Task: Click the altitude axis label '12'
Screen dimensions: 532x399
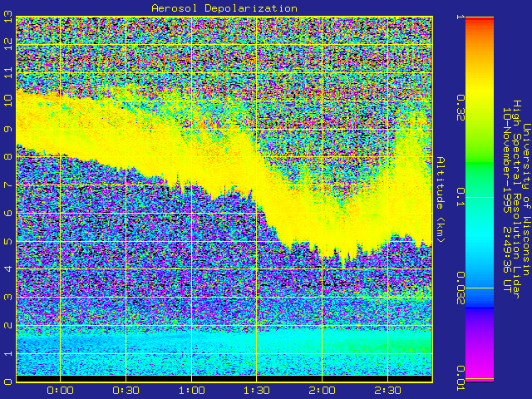Action: [7, 44]
